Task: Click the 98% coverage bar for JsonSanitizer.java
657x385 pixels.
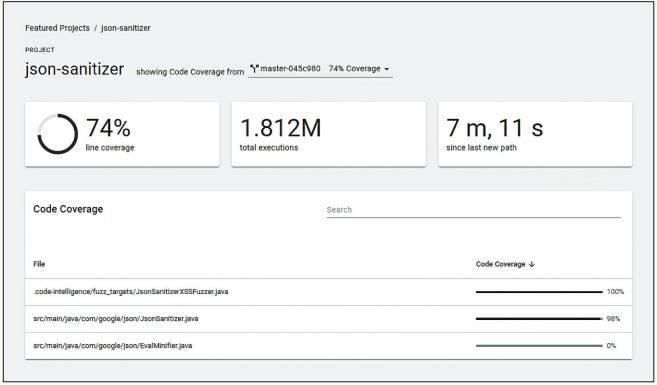Action: tap(539, 319)
